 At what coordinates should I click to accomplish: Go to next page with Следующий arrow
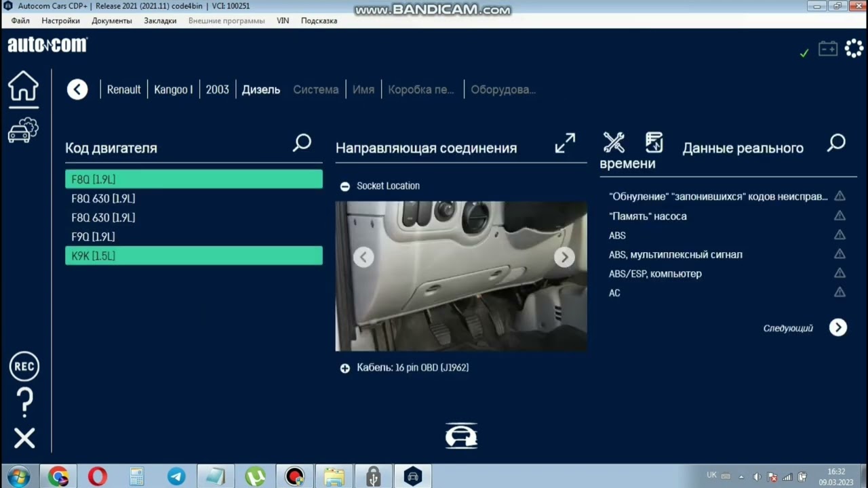pos(838,328)
